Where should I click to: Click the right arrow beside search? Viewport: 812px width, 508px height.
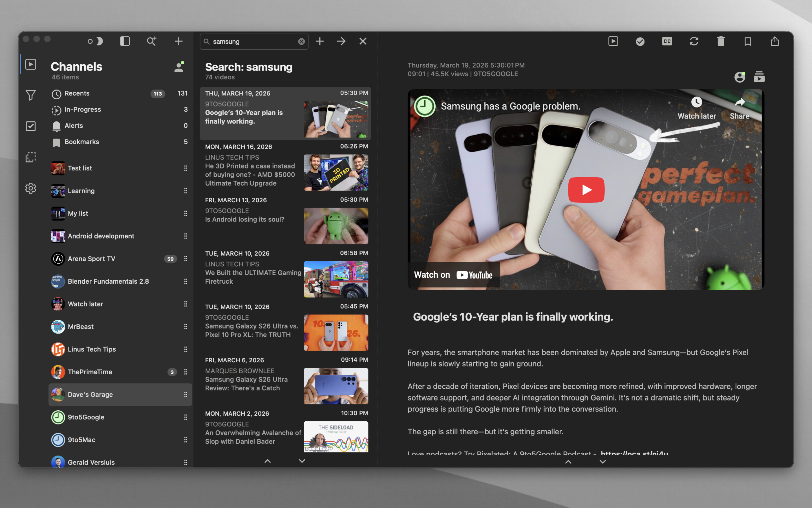(341, 41)
